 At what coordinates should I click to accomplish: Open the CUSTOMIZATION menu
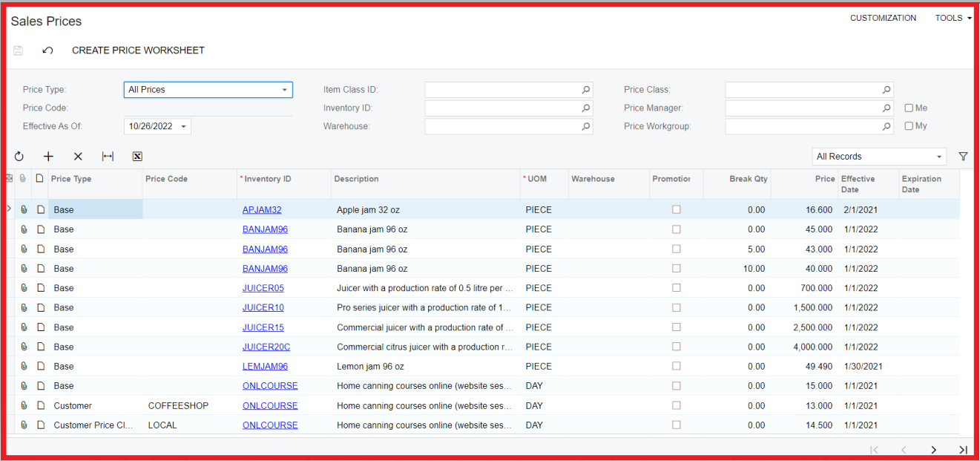883,17
